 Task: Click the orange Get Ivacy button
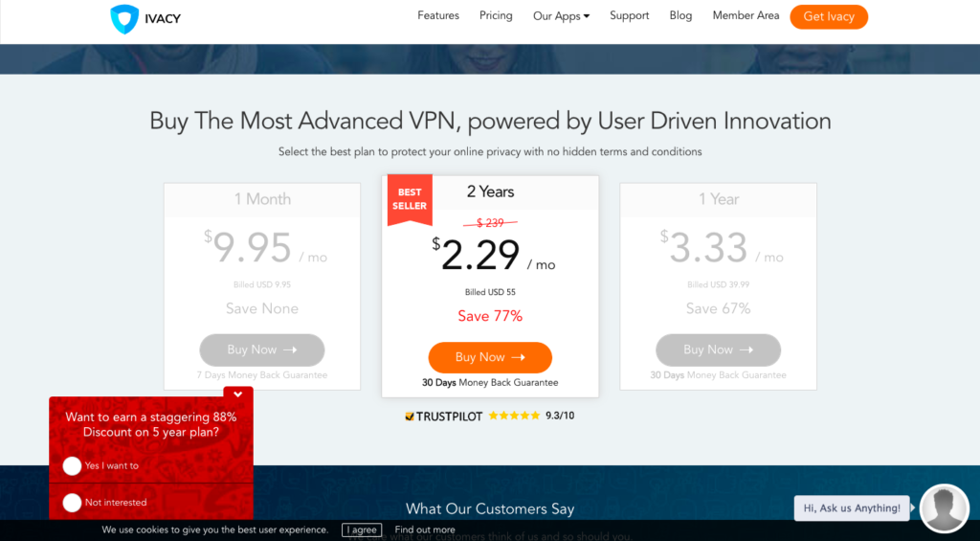tap(828, 17)
